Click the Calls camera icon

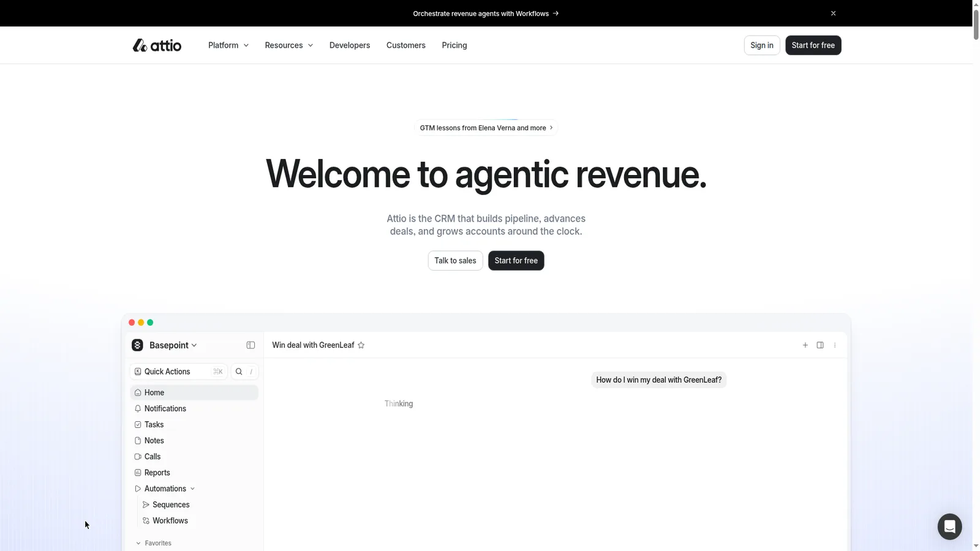[138, 457]
